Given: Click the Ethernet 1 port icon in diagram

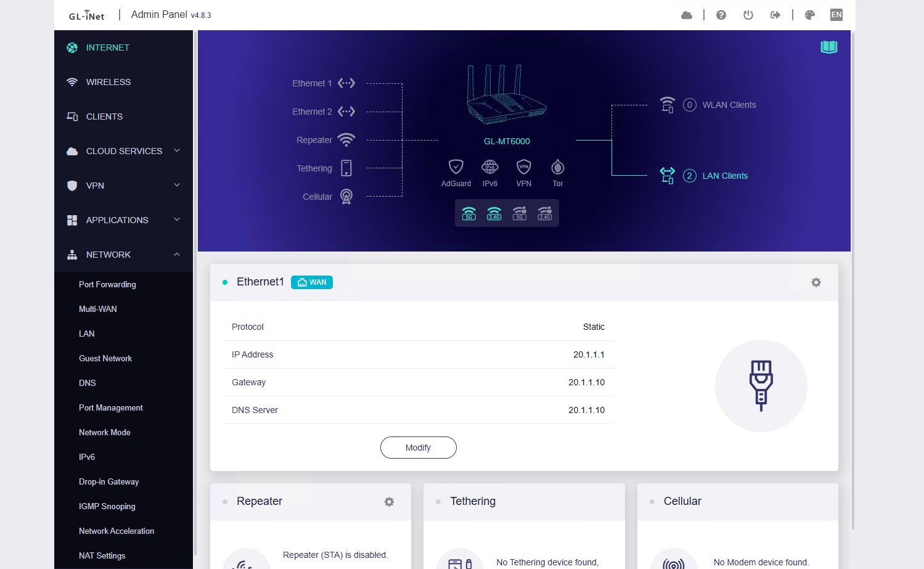Looking at the screenshot, I should click(x=346, y=83).
